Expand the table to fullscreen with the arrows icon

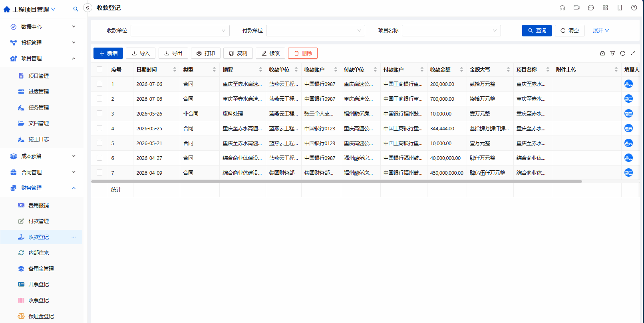633,53
